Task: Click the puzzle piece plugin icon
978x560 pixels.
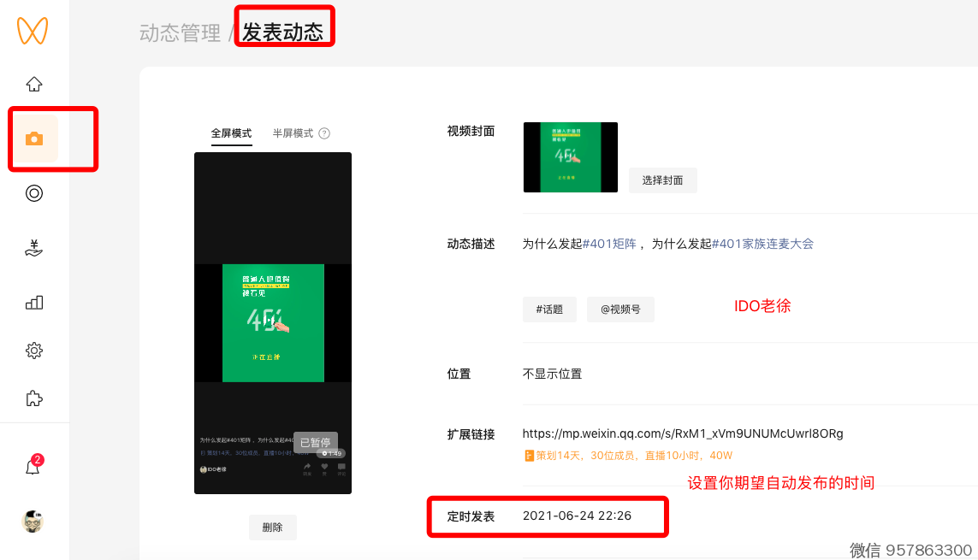Action: tap(34, 398)
